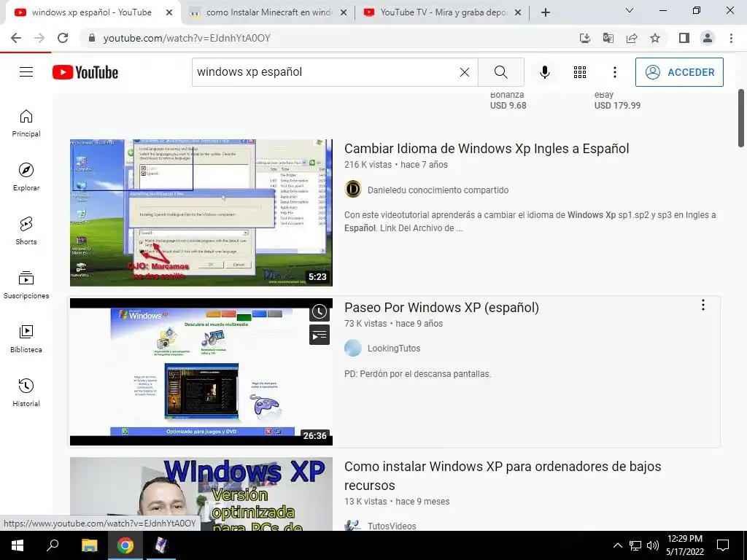Open 'Paseo Por Windows XP (español)' title
This screenshot has width=747, height=560.
coord(441,308)
